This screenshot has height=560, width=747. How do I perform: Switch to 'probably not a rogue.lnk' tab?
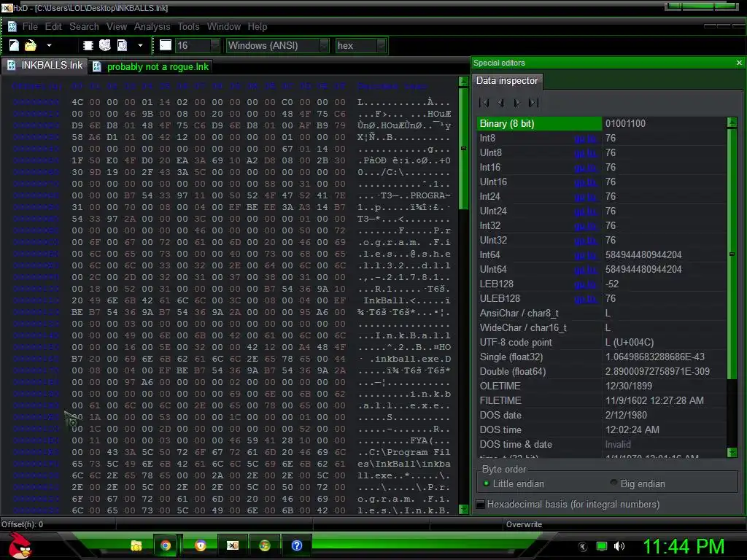[x=150, y=66]
